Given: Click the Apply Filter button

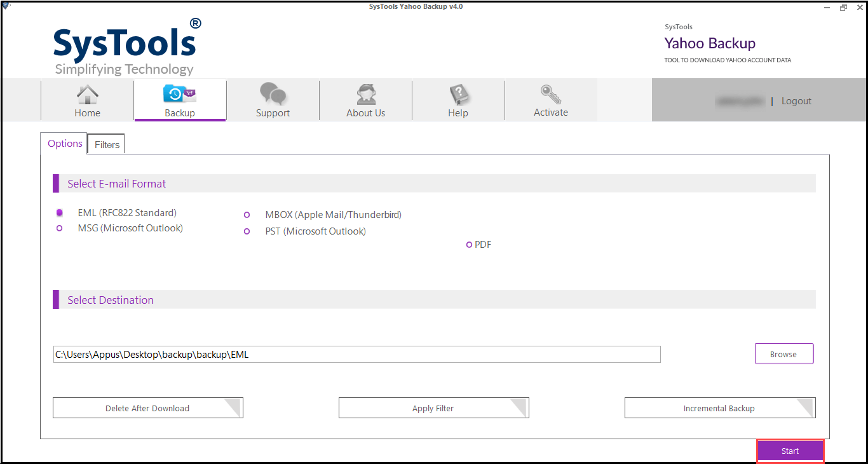Looking at the screenshot, I should tap(433, 408).
